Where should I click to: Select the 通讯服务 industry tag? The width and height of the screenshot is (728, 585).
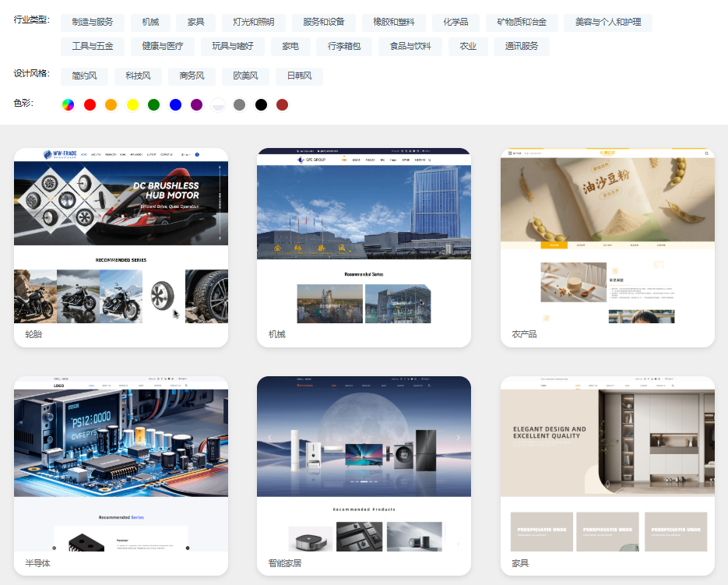[522, 47]
